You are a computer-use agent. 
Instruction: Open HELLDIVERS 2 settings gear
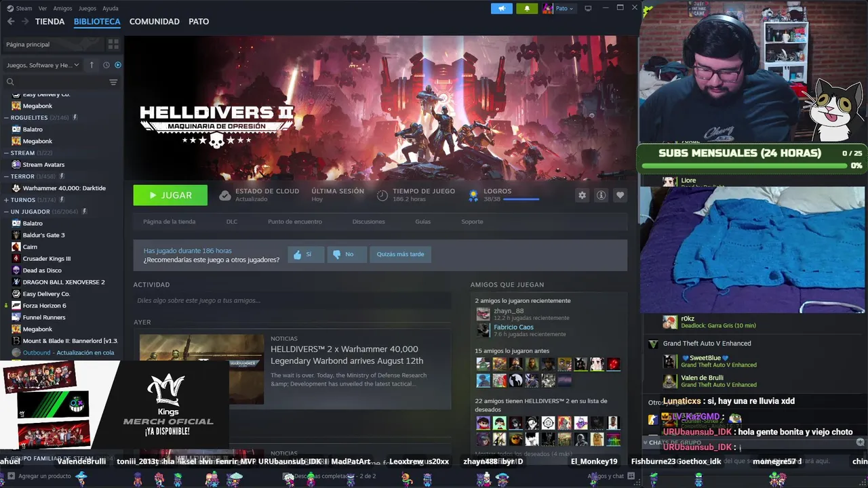[x=582, y=195]
